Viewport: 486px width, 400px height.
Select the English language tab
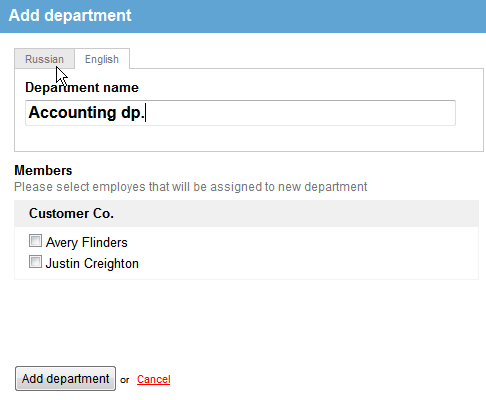102,59
